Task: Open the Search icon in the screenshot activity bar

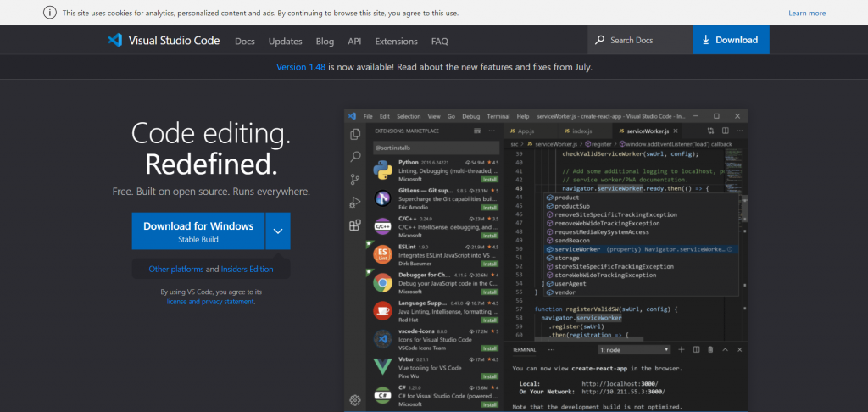Action: tap(355, 157)
